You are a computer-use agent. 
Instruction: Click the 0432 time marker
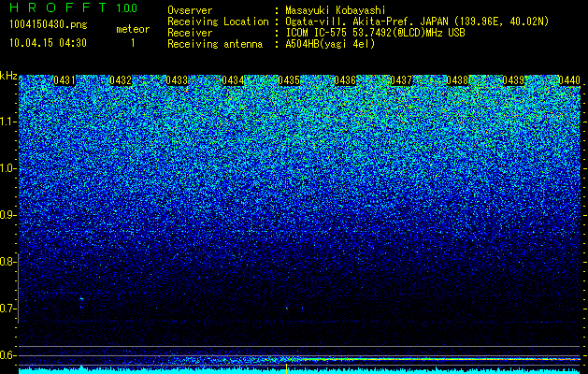click(121, 80)
